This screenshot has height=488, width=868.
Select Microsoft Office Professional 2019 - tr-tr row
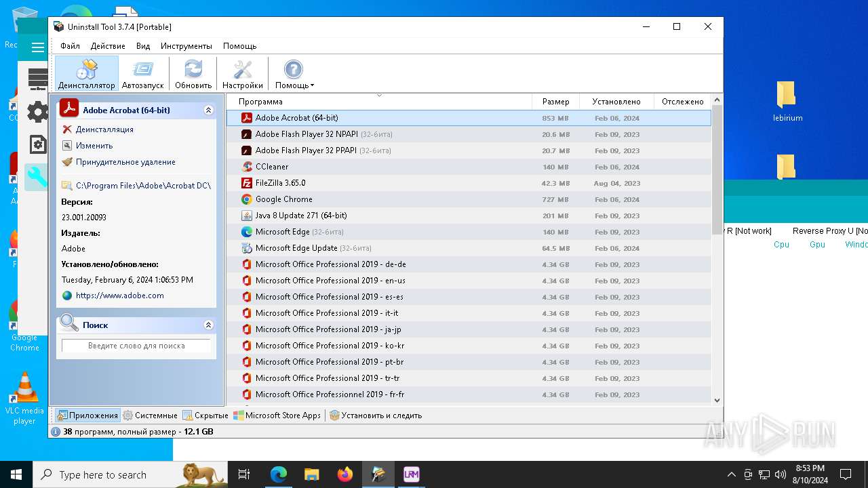(469, 378)
